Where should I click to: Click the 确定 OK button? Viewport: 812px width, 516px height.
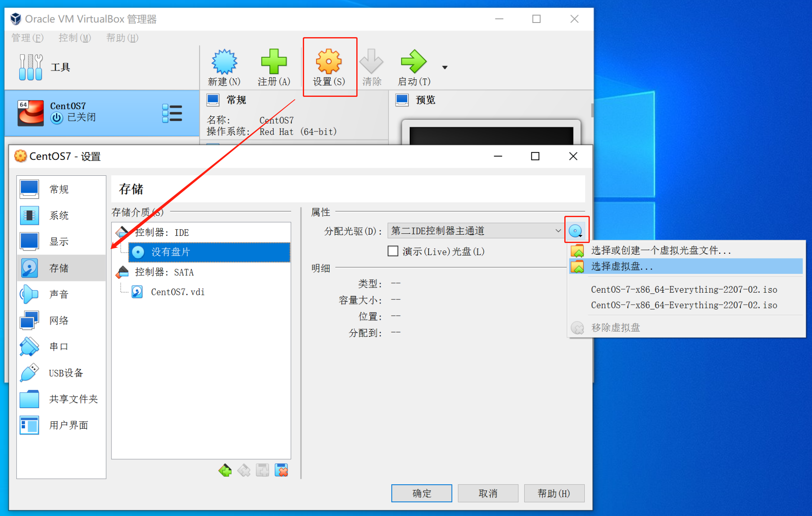click(421, 493)
